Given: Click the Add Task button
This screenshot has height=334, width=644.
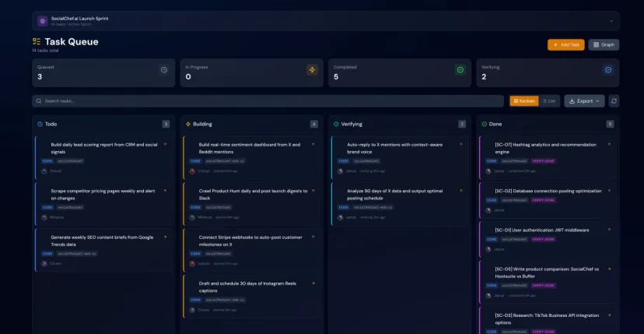Looking at the screenshot, I should point(566,45).
